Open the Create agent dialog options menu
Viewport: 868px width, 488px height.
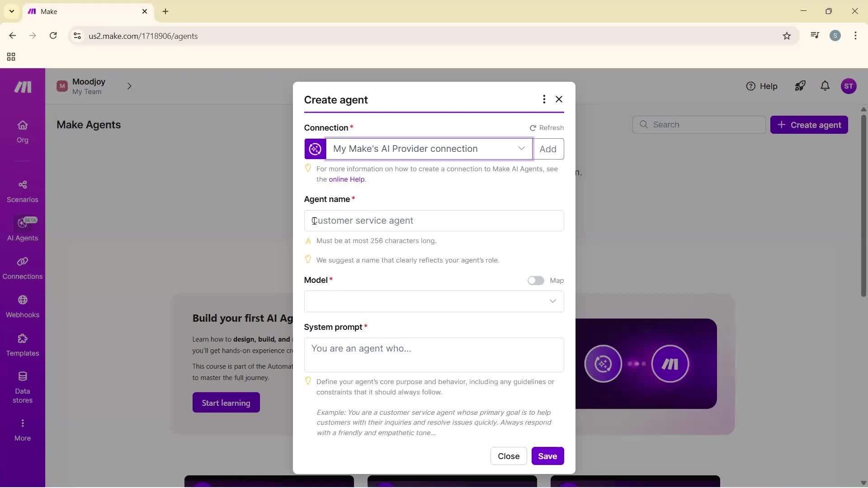544,99
